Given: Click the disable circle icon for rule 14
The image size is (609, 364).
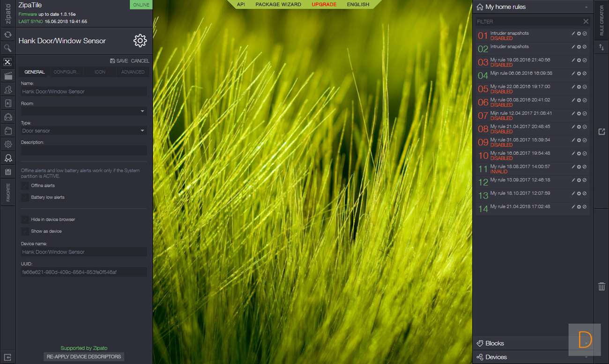Looking at the screenshot, I should click(585, 207).
